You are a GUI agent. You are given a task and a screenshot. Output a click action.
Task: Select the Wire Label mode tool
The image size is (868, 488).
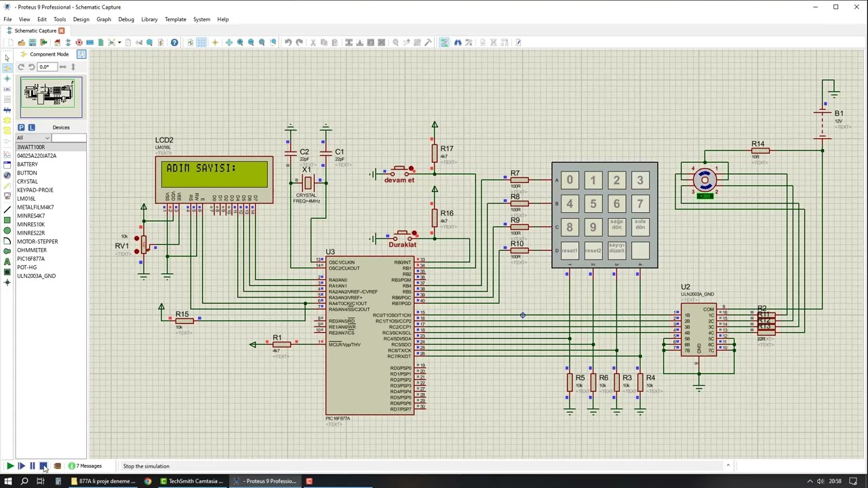(x=7, y=89)
